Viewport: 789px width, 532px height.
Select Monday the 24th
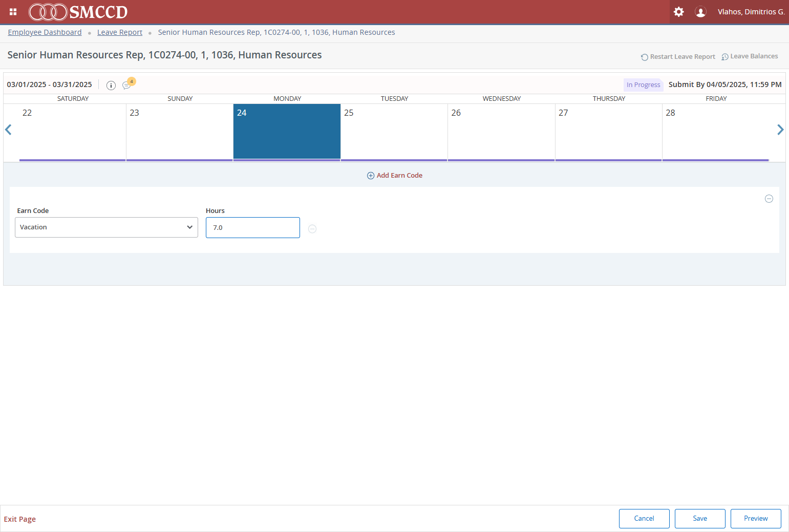click(x=287, y=132)
